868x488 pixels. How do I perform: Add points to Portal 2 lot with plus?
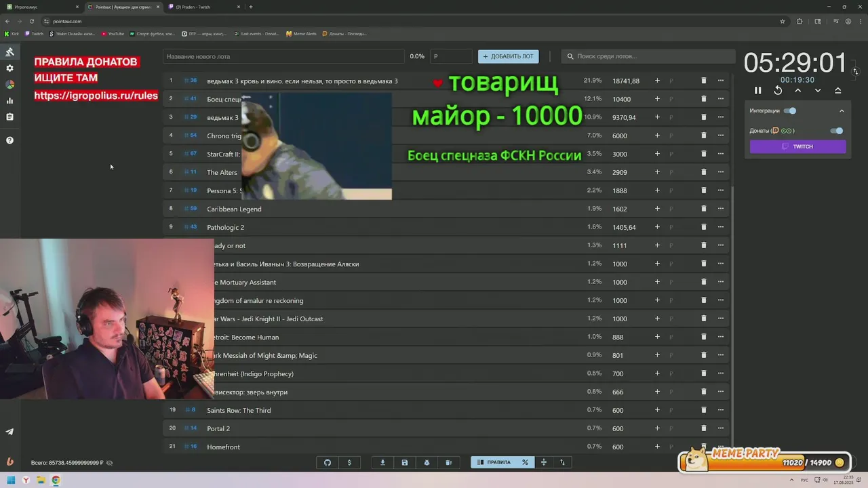(657, 428)
